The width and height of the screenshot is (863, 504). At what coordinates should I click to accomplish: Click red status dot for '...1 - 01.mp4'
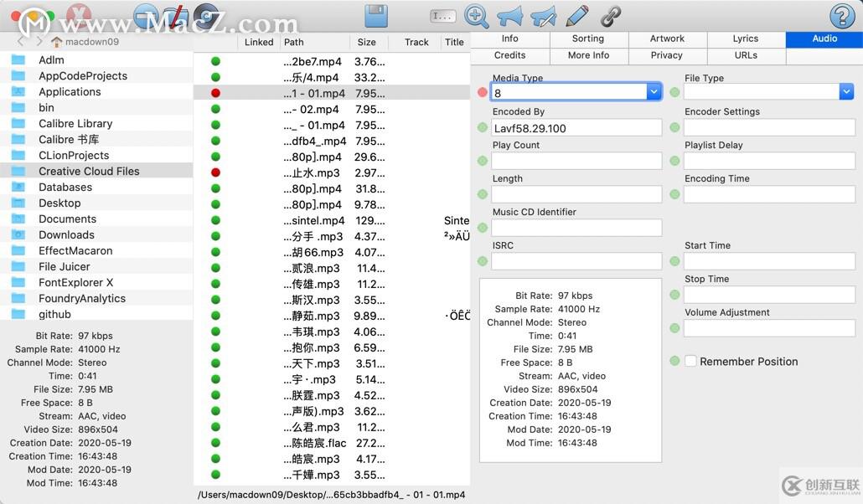pyautogui.click(x=216, y=93)
